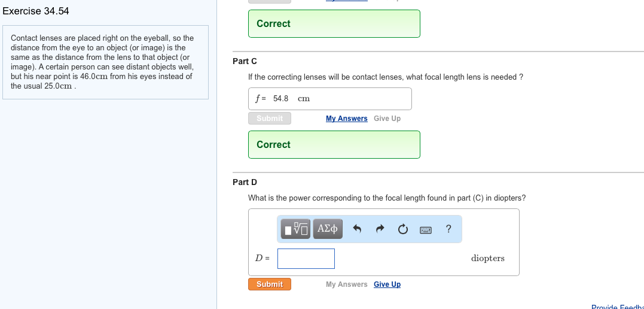Click the top Correct feedback box

334,23
